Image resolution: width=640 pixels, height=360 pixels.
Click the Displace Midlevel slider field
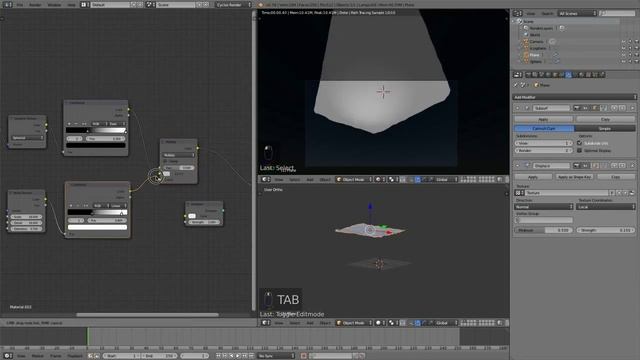[x=544, y=230]
